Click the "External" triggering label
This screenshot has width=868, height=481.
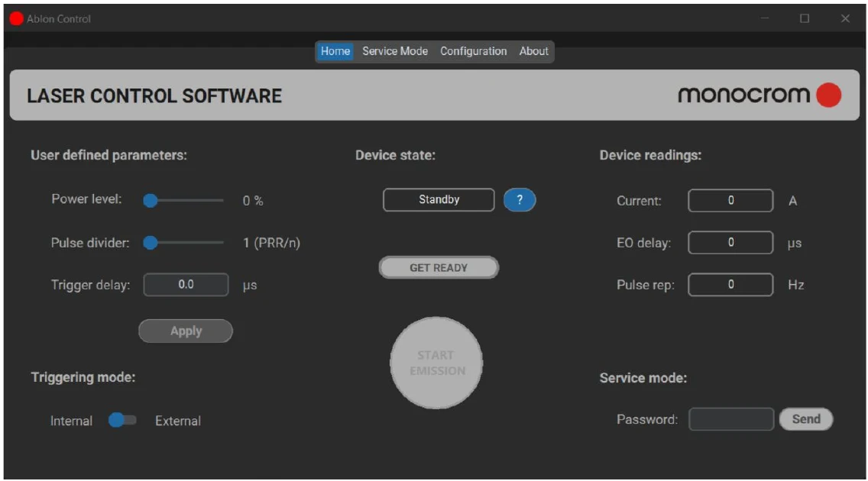178,421
